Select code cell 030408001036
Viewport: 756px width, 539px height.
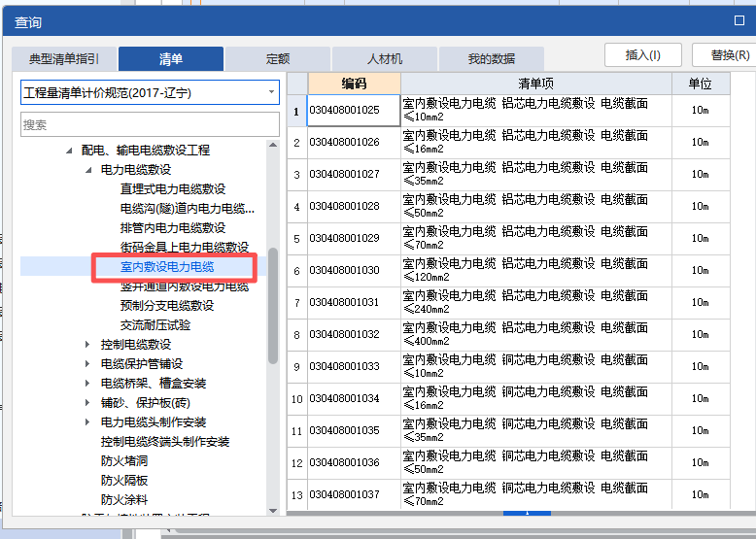[354, 463]
